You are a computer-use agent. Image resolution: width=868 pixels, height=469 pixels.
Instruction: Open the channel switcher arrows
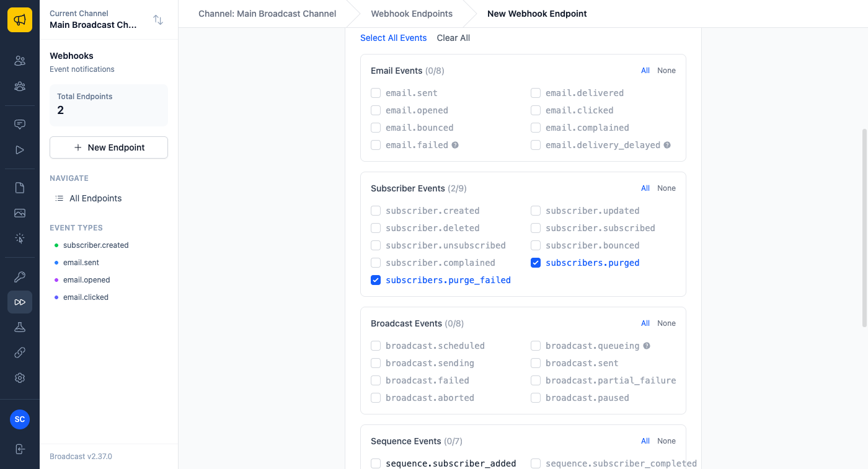[x=158, y=20]
